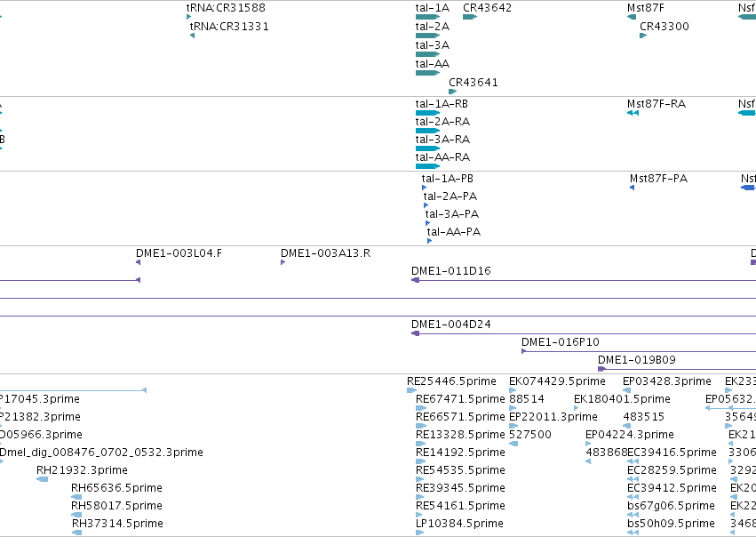Click EST RH37314.5prime
756x537 pixels.
pyautogui.click(x=76, y=533)
